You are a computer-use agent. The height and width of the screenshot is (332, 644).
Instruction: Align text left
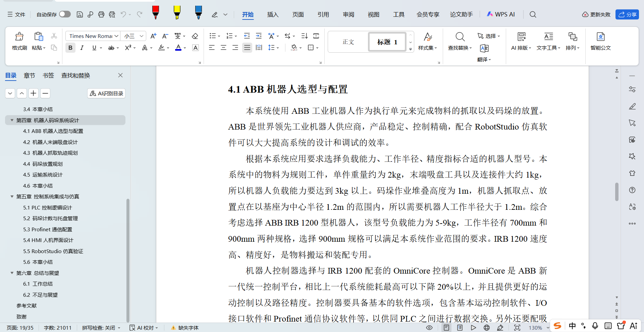pyautogui.click(x=212, y=48)
